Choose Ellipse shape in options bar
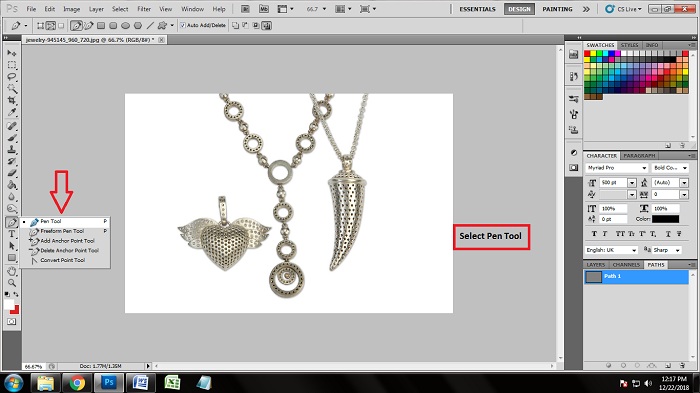Screen dimensions: 700x393 tap(125, 26)
